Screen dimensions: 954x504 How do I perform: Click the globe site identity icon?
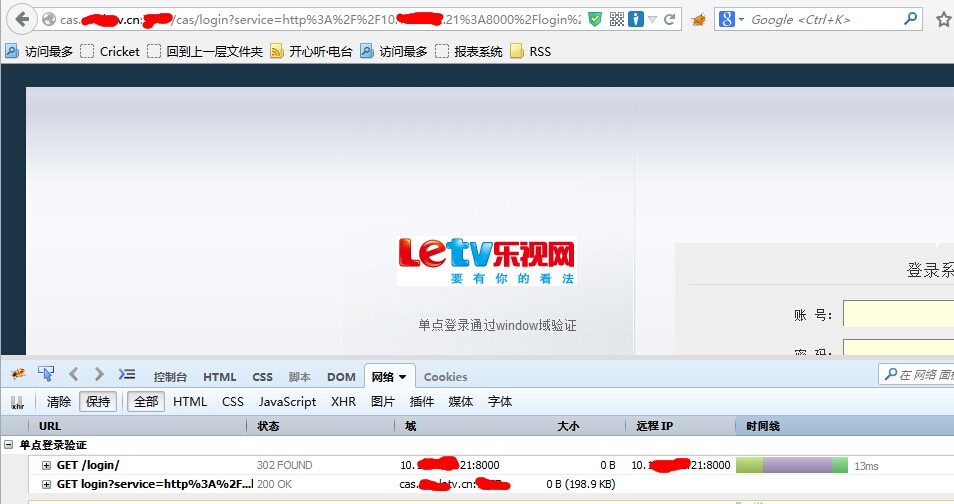(x=49, y=19)
